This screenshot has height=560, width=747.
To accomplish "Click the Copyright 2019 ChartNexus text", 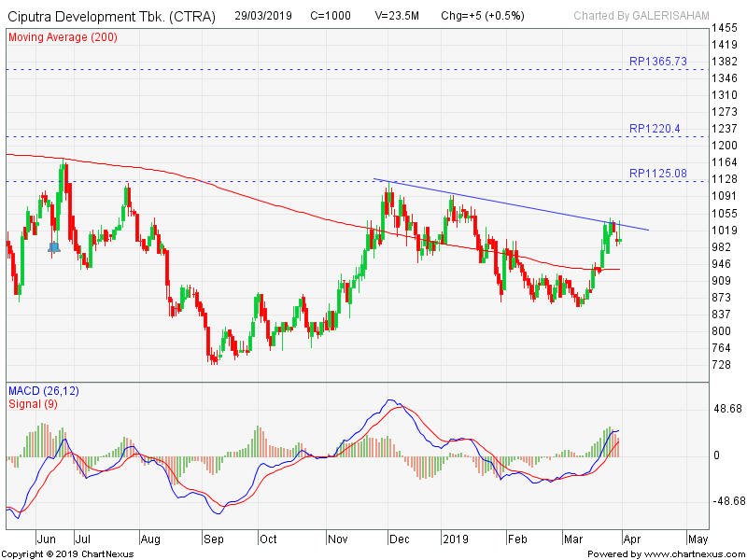I will 68,554.
